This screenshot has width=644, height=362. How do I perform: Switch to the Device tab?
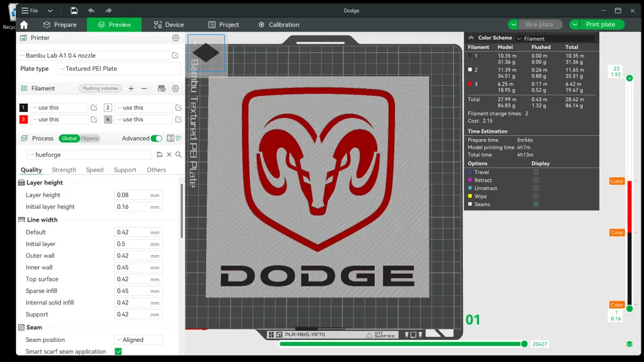coord(169,24)
